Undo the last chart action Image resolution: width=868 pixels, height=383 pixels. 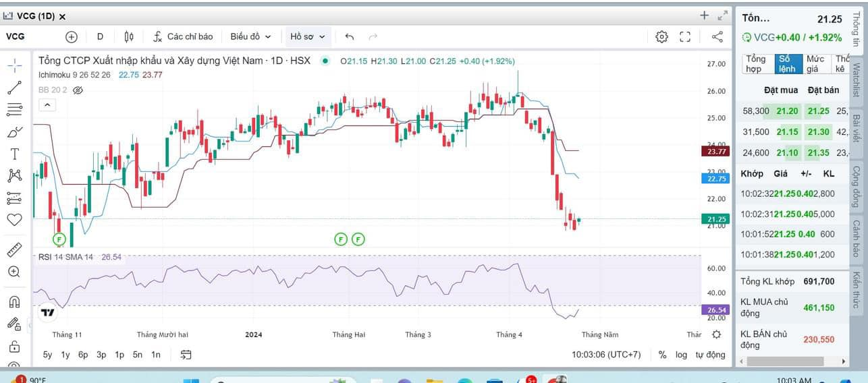(x=349, y=36)
